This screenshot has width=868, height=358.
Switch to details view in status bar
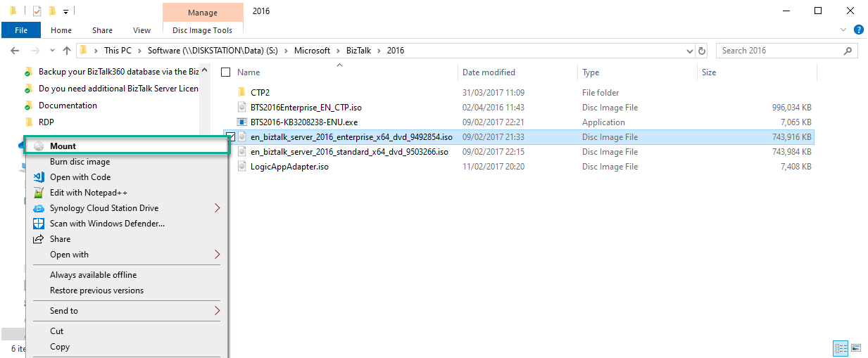[x=841, y=347]
